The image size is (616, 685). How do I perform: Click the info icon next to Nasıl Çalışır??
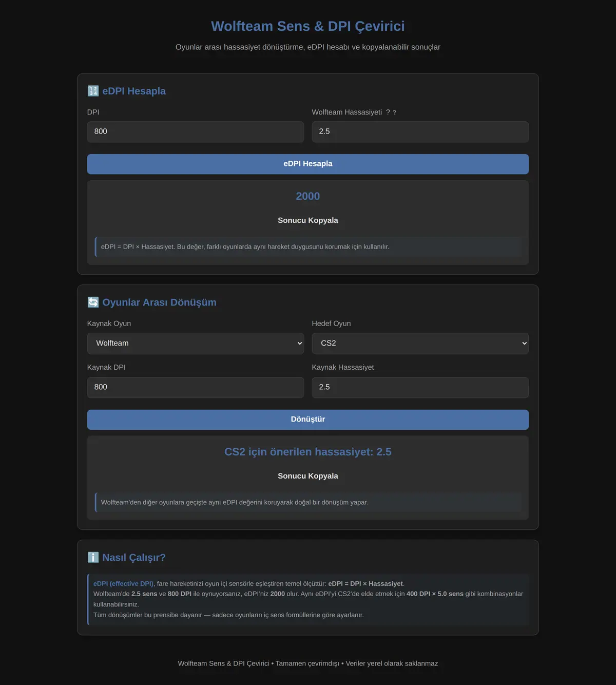tap(93, 558)
